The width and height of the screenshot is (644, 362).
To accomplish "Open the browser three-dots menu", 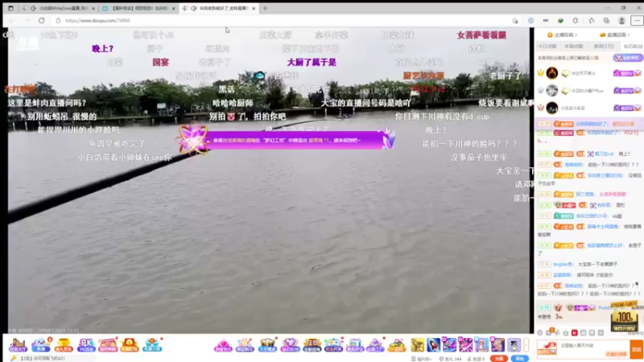I will pyautogui.click(x=637, y=21).
